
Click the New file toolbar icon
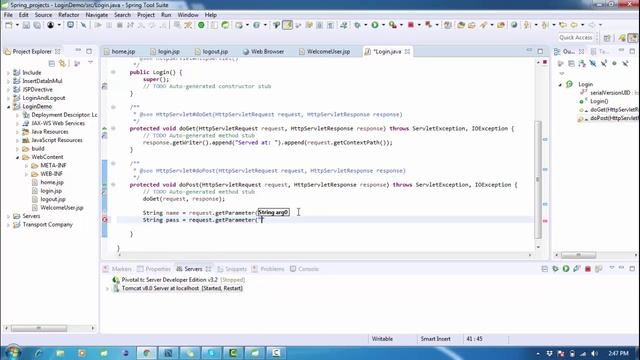[x=8, y=25]
